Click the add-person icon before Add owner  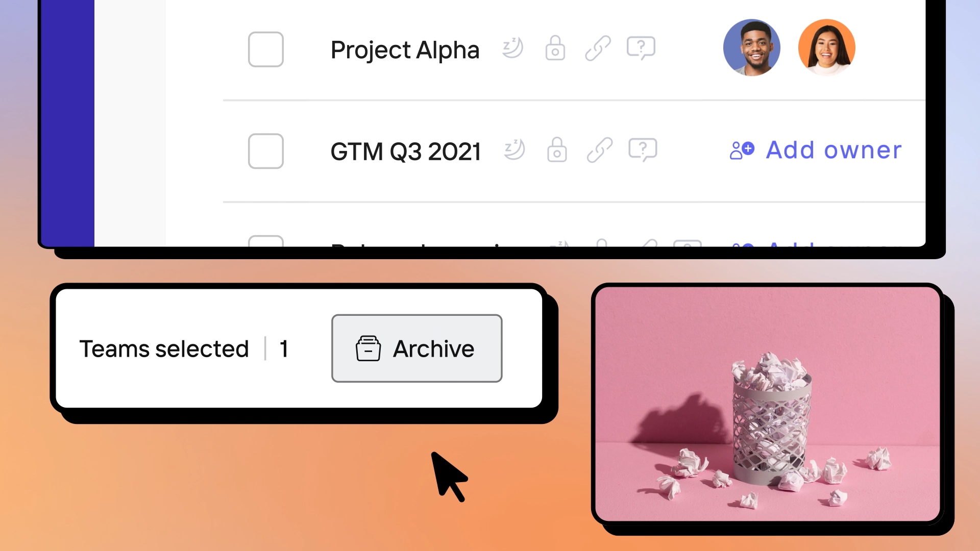(x=742, y=151)
